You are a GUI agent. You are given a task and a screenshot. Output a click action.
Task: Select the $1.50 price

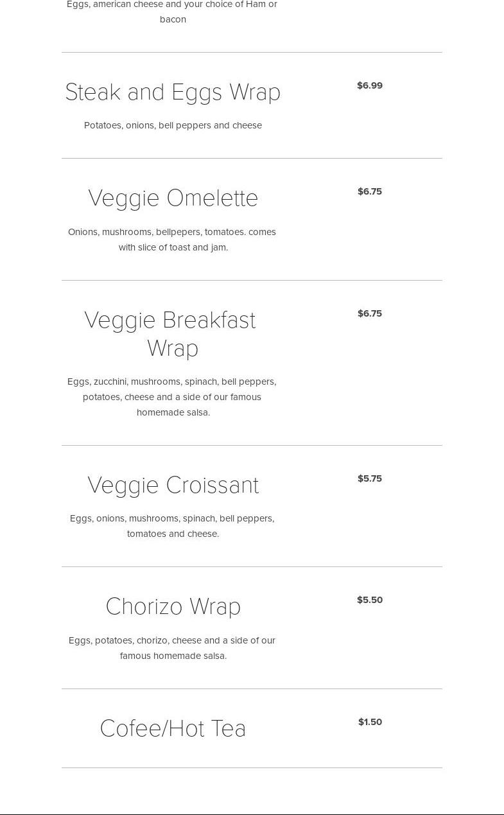[x=370, y=722]
